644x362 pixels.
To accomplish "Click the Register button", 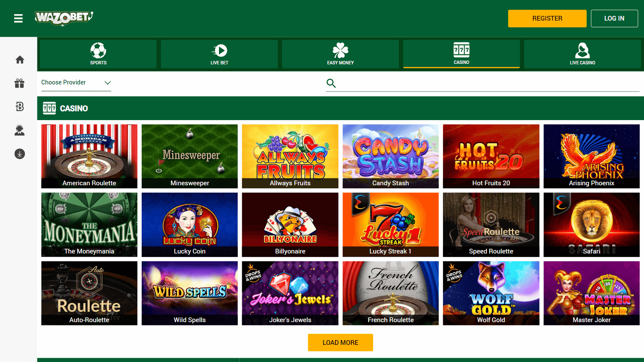I will pyautogui.click(x=547, y=18).
